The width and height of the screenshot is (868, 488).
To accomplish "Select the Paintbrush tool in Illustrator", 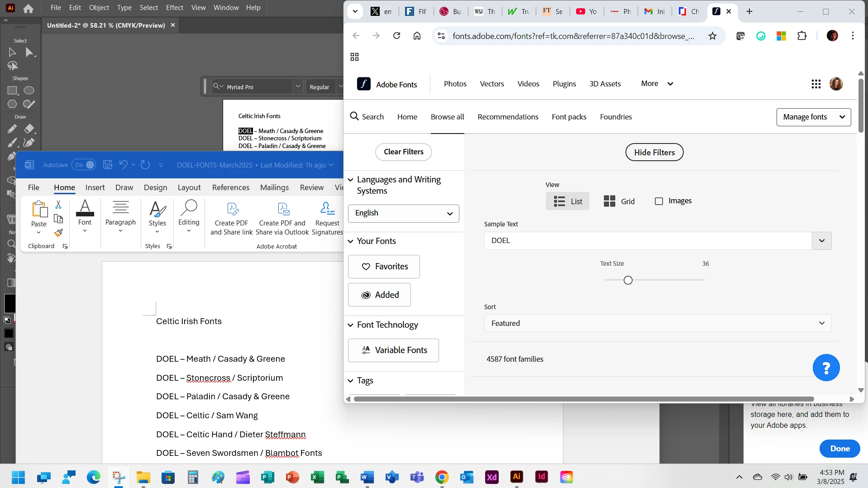I will coord(12,143).
